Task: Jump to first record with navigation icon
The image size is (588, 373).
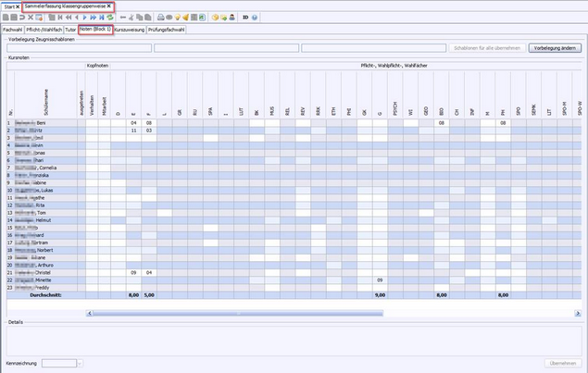Action: [59, 17]
